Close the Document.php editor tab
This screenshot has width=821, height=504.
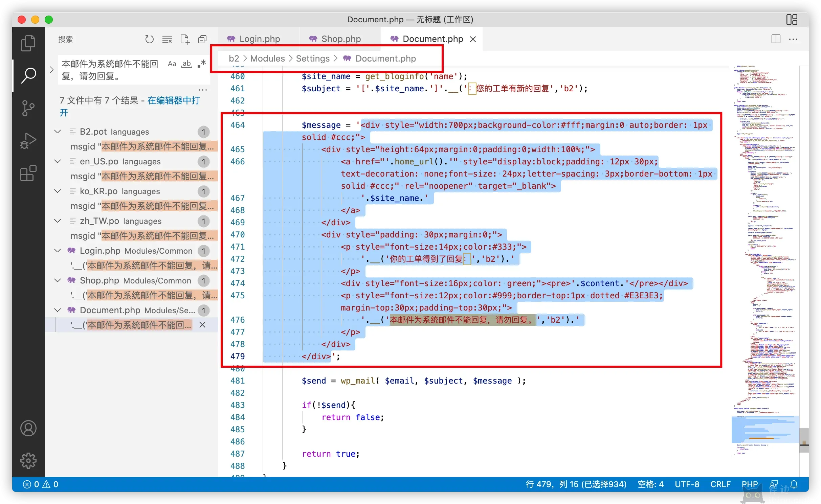473,39
